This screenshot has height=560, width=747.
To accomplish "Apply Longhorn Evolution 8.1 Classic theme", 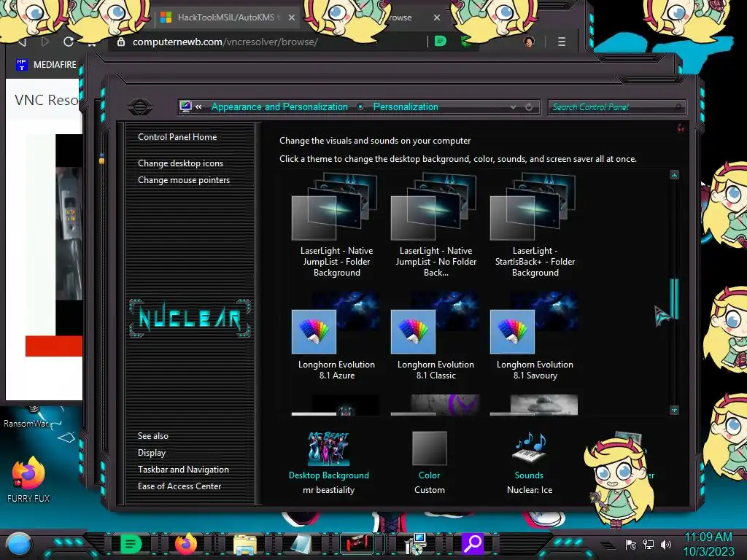I will click(436, 336).
